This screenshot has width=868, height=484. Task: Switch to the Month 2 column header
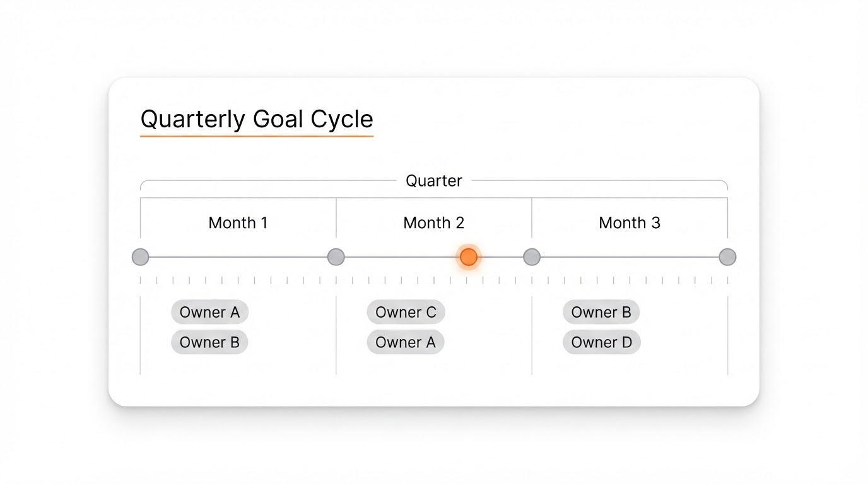[433, 222]
